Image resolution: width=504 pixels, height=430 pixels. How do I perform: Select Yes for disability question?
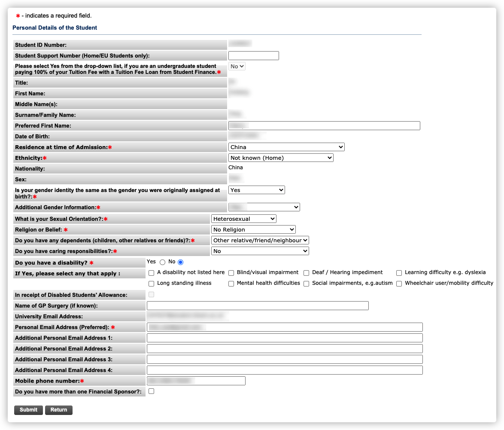[x=162, y=262]
